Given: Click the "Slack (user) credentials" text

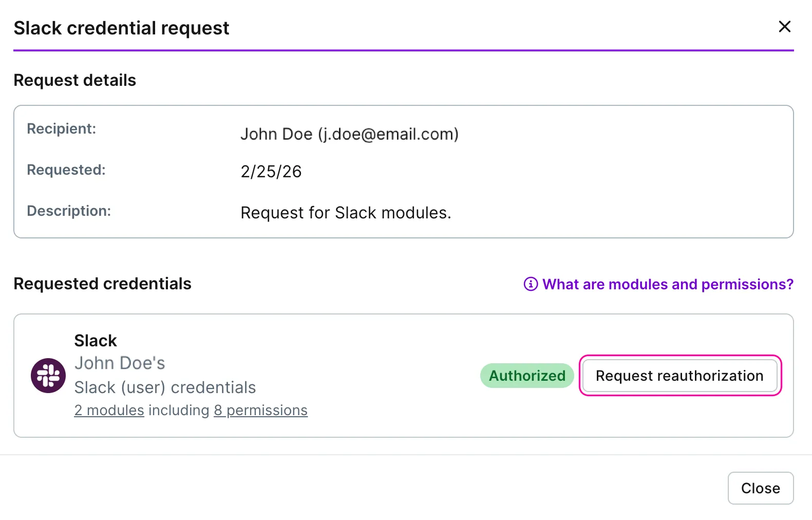Looking at the screenshot, I should point(165,387).
